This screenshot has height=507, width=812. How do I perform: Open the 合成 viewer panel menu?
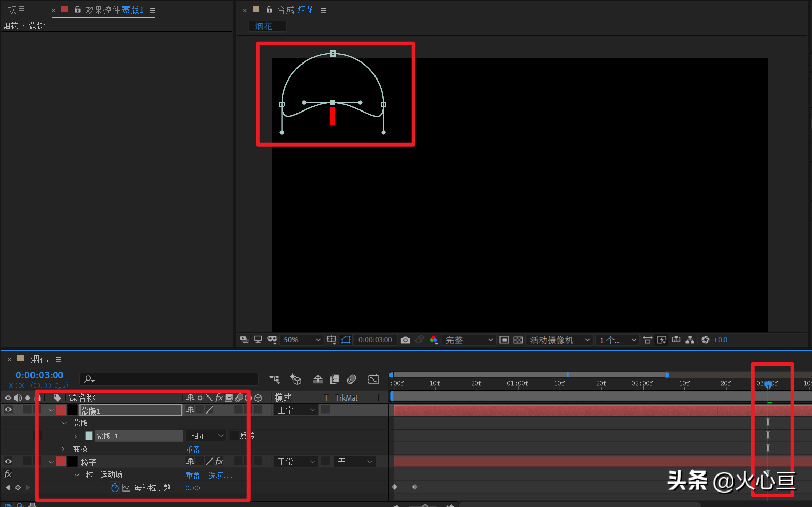(323, 10)
